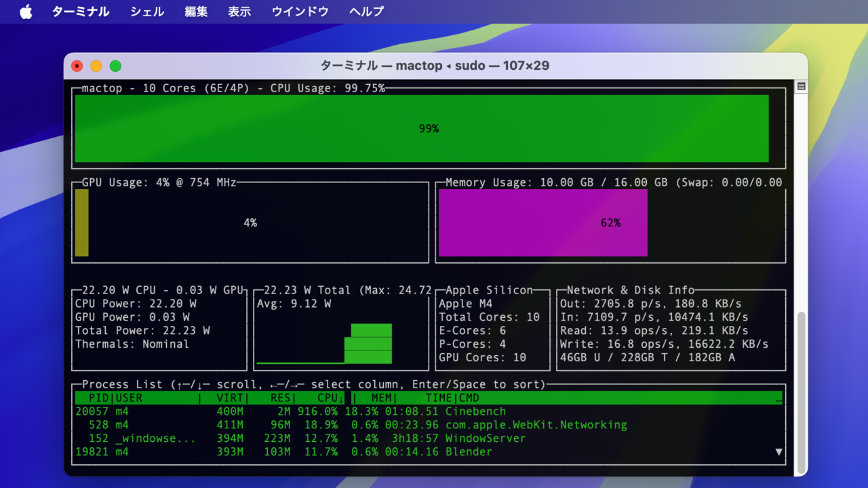868x488 pixels.
Task: Open the 表示 menu
Action: click(x=239, y=12)
